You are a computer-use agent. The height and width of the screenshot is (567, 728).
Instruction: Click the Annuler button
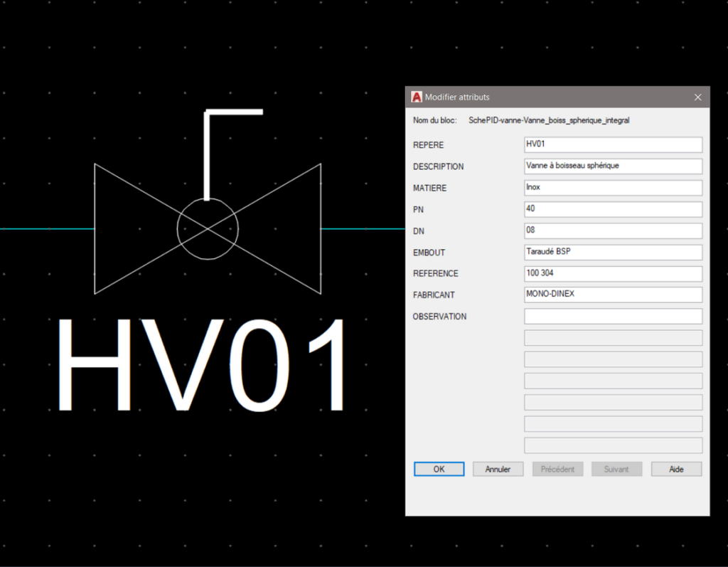point(498,469)
